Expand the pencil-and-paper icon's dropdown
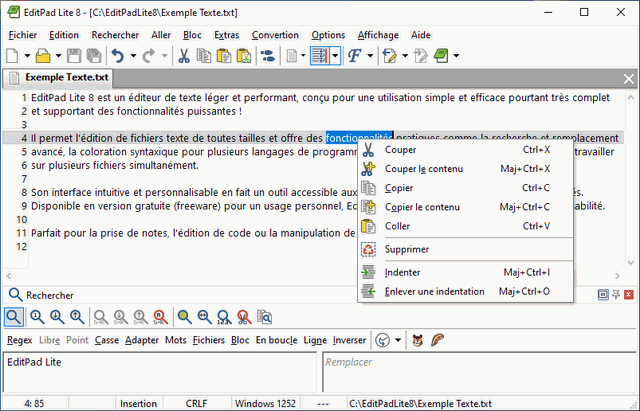The image size is (640, 411). tap(405, 56)
